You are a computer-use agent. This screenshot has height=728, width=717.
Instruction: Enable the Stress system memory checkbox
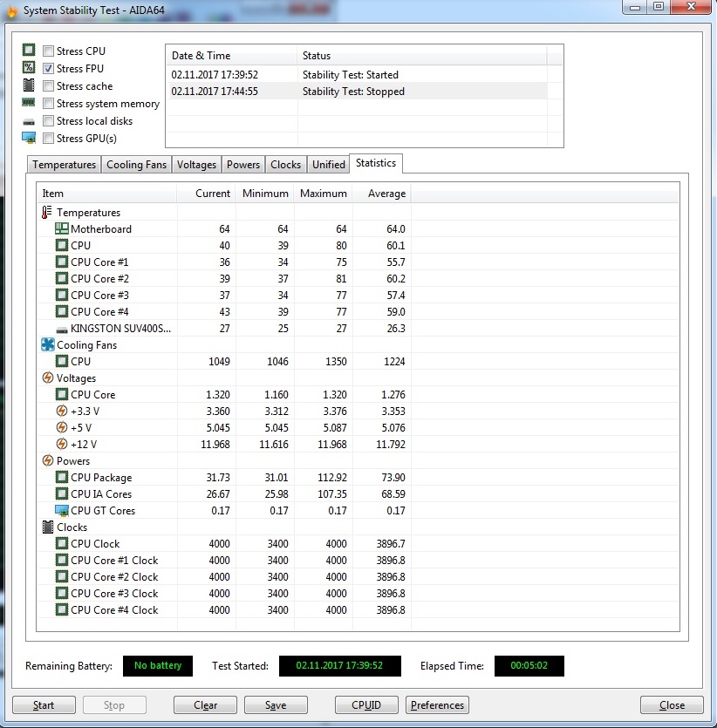coord(48,103)
